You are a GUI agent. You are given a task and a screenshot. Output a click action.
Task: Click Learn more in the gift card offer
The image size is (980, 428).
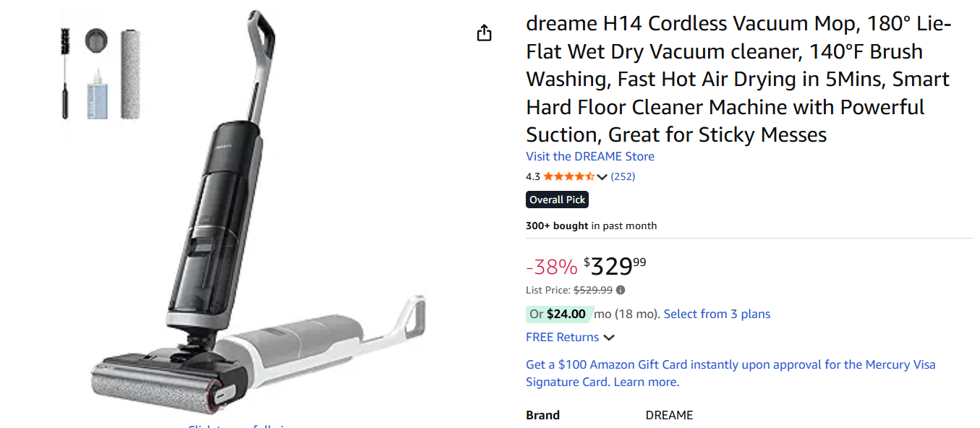click(x=647, y=382)
